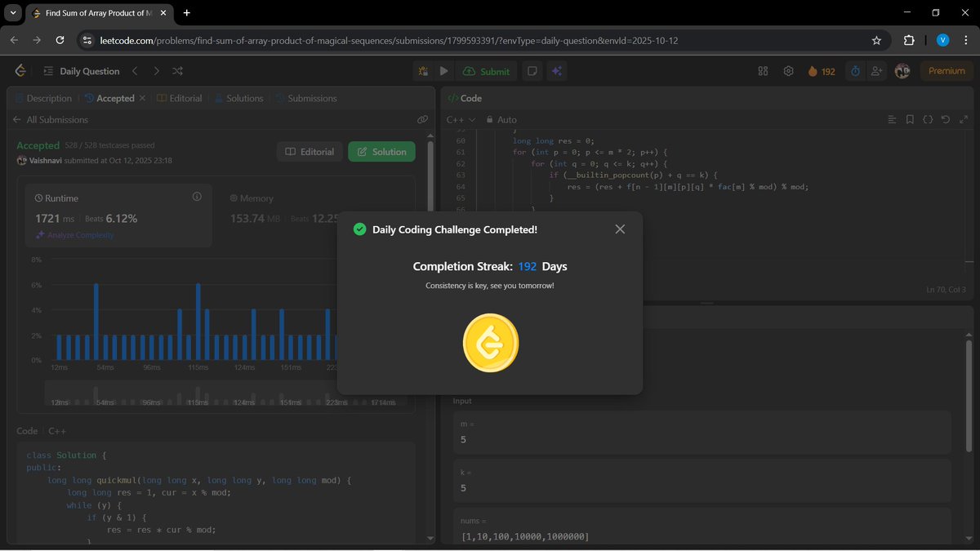Click the address bar URL
Image resolution: width=980 pixels, height=551 pixels.
click(x=389, y=40)
